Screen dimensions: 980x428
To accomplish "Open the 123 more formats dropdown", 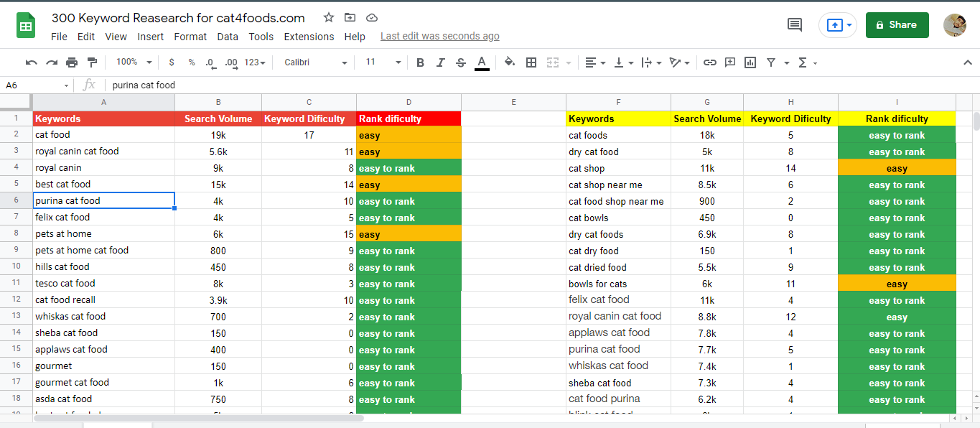I will (x=255, y=62).
